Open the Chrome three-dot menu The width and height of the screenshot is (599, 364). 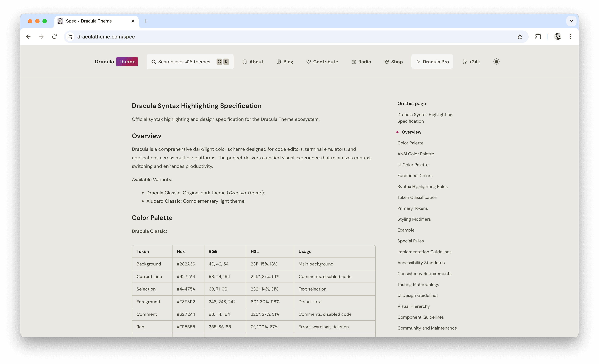[571, 36]
